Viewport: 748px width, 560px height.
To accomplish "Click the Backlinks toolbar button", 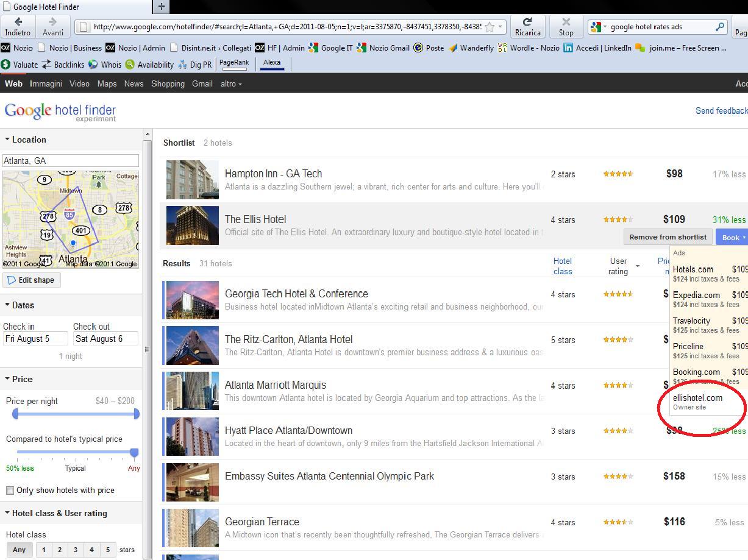I will pyautogui.click(x=63, y=64).
